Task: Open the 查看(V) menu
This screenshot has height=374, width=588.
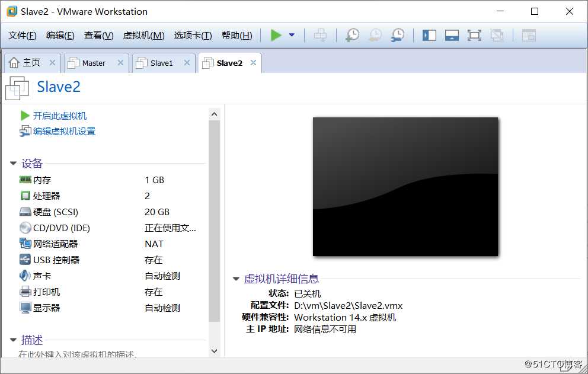Action: coord(98,35)
